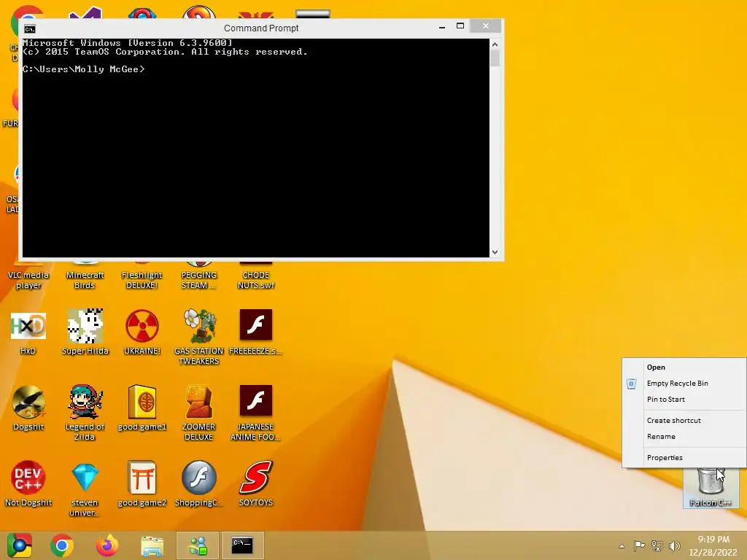Open the Dogshit desktop icon
Viewport: 747px width, 560px height.
pyautogui.click(x=28, y=408)
